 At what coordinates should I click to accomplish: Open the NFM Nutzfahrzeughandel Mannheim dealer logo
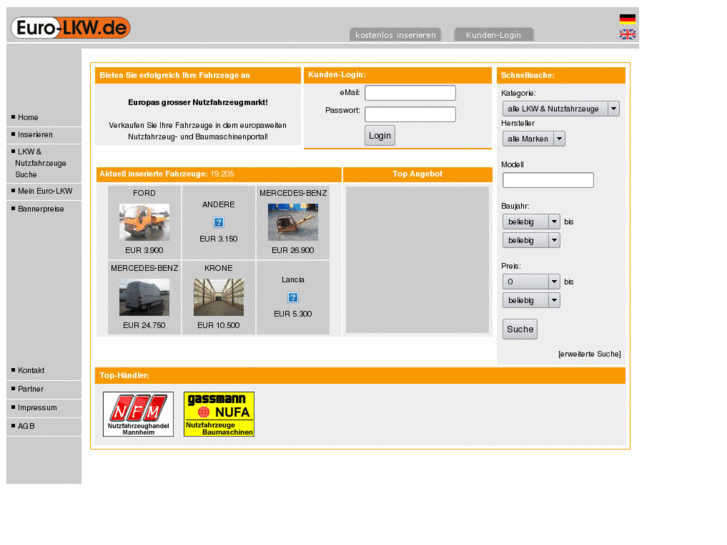click(138, 414)
